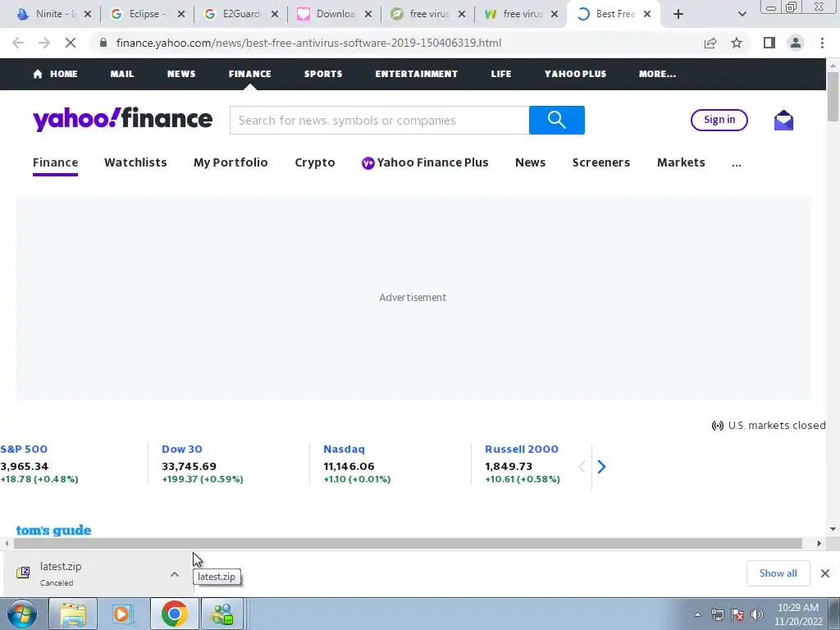Expand MORE... in Yahoo top bar

657,74
